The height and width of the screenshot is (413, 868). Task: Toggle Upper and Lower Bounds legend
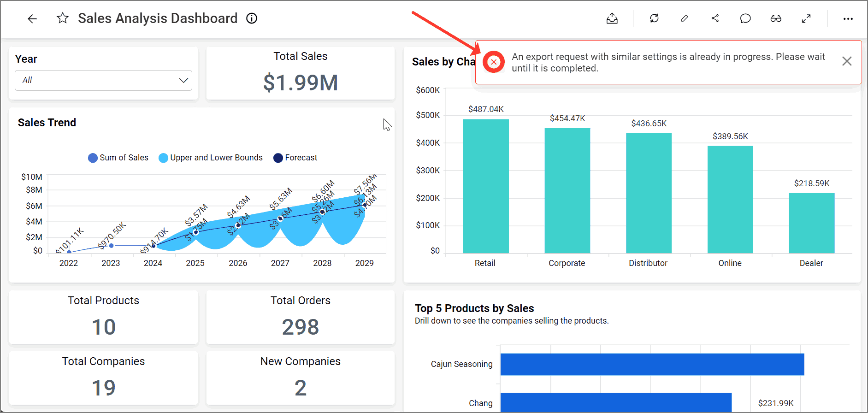(211, 158)
